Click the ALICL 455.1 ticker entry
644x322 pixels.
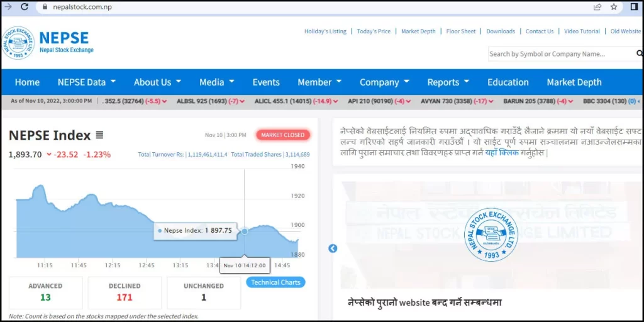pyautogui.click(x=297, y=101)
